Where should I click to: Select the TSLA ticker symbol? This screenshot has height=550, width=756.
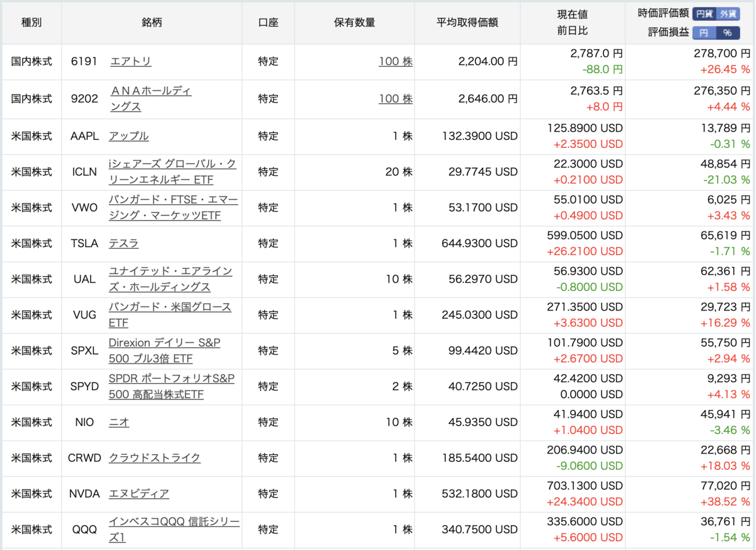(84, 243)
